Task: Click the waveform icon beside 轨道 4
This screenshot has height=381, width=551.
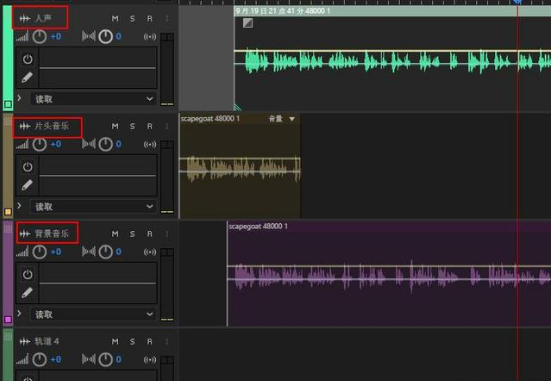Action: 25,341
